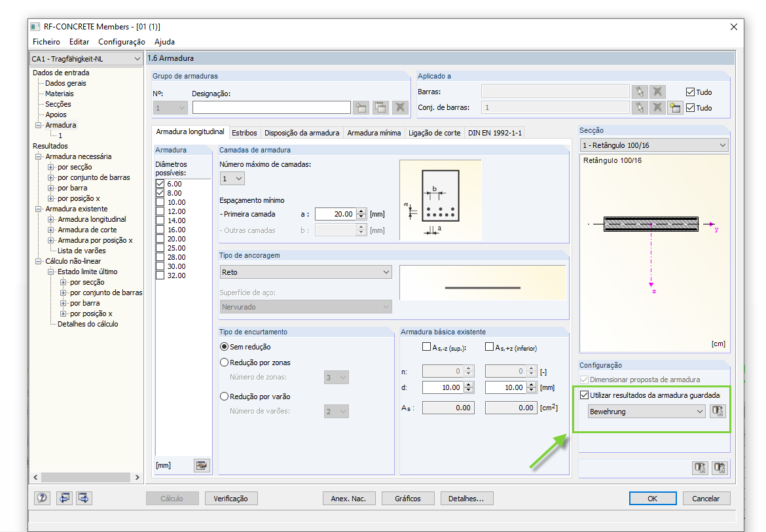Screen dimensions: 766x532
Task: Click navigator horizontal scrollbar right arrow
Action: pyautogui.click(x=137, y=477)
